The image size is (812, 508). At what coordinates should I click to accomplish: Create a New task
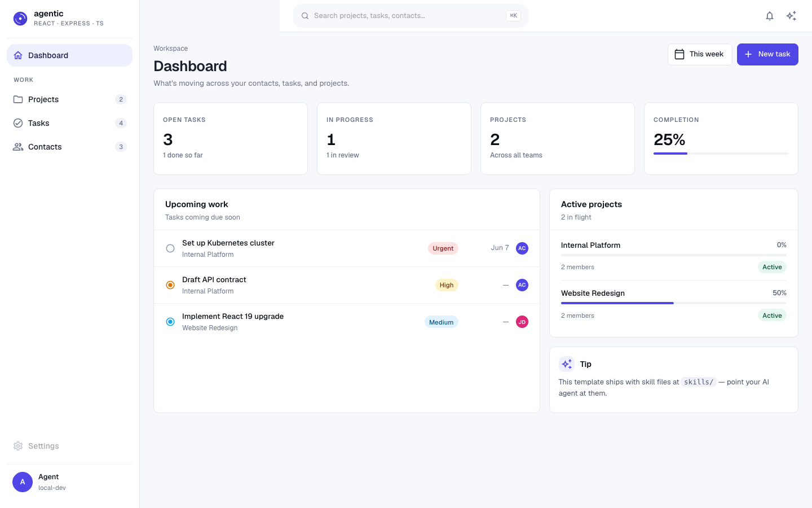point(767,54)
